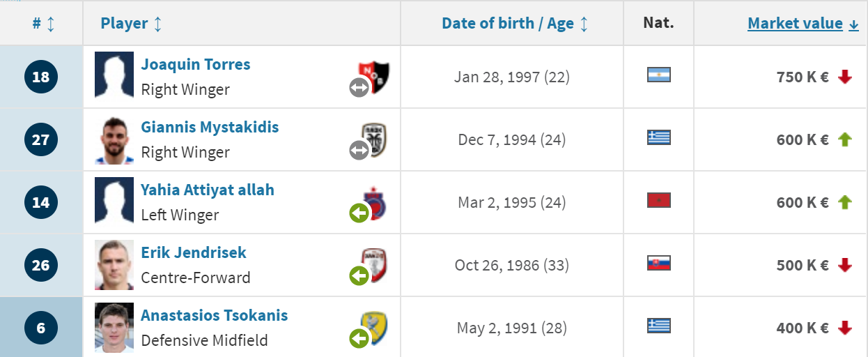Click Giannis Mystakidis' portrait photo
The width and height of the screenshot is (868, 357).
pyautogui.click(x=114, y=139)
